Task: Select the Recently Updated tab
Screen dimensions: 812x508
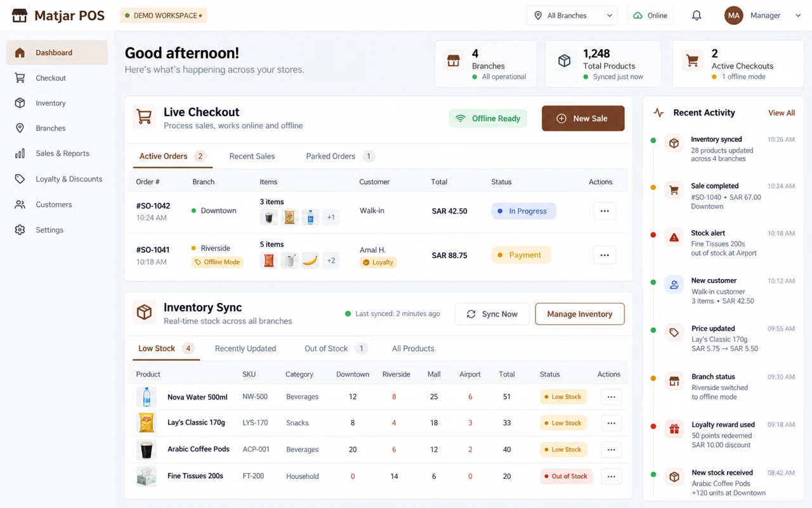Action: click(x=246, y=348)
